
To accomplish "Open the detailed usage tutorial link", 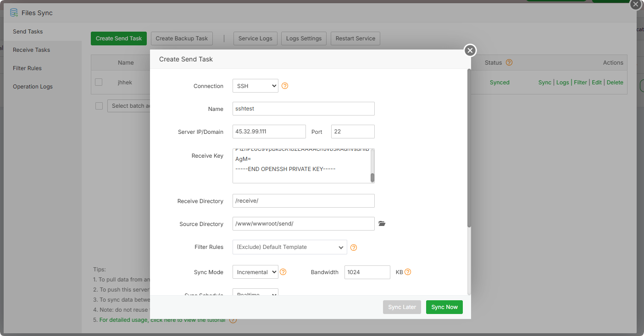I will coord(162,320).
